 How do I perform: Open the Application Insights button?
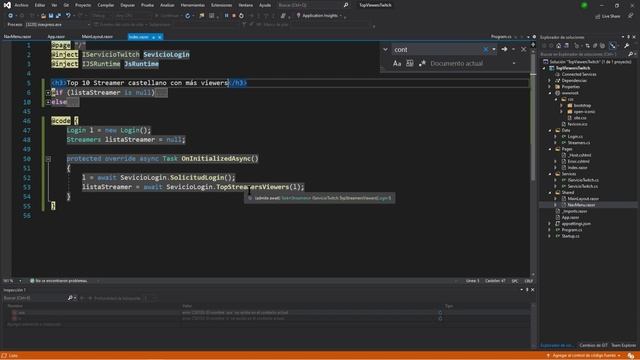319,16
